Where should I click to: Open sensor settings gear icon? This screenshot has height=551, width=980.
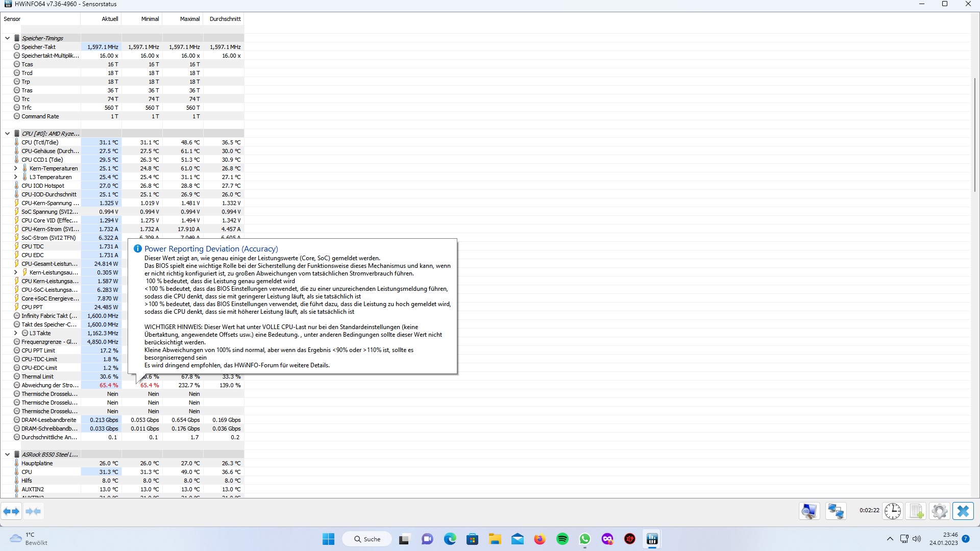(x=939, y=511)
